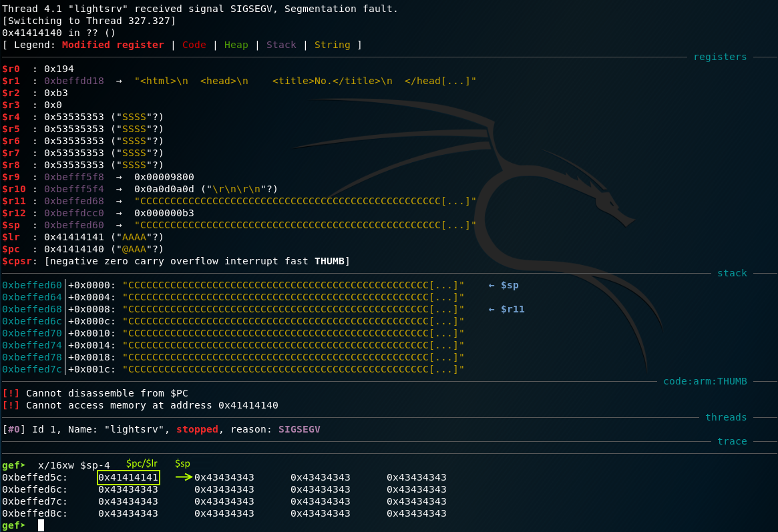
Task: Click the 'String' legend entry
Action: point(333,45)
